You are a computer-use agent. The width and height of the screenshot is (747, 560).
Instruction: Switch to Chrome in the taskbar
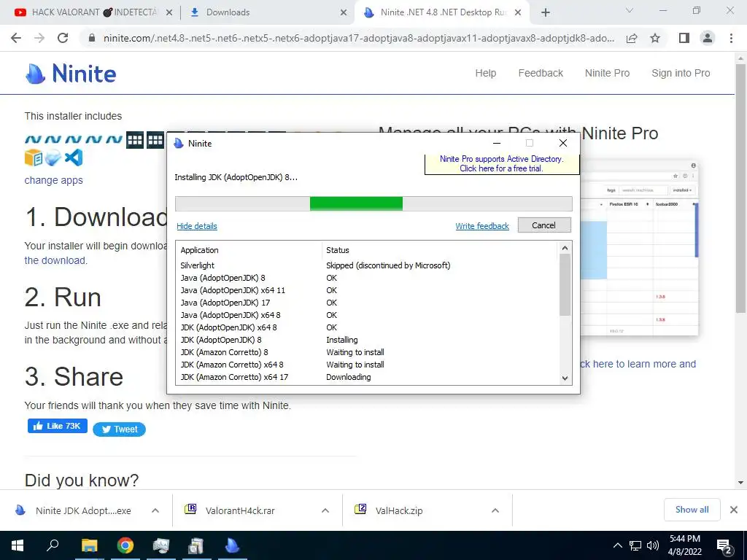coord(125,545)
